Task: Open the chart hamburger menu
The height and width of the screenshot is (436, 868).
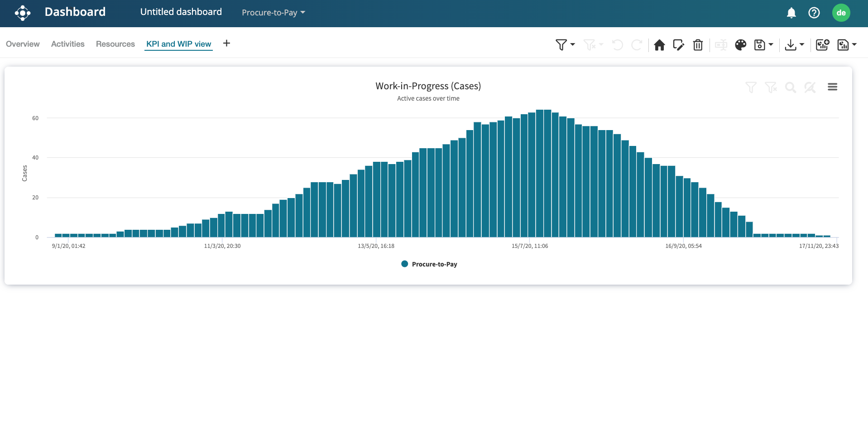Action: pyautogui.click(x=832, y=87)
